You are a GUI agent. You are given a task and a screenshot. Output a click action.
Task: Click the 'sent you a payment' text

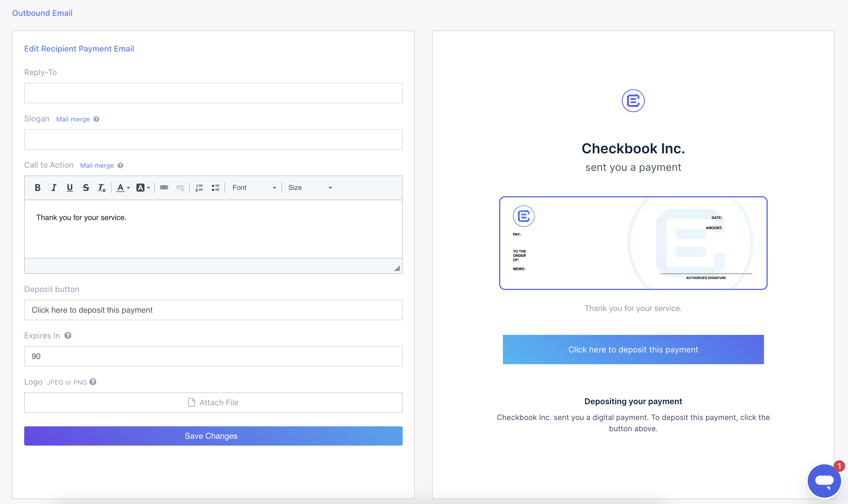coord(633,167)
